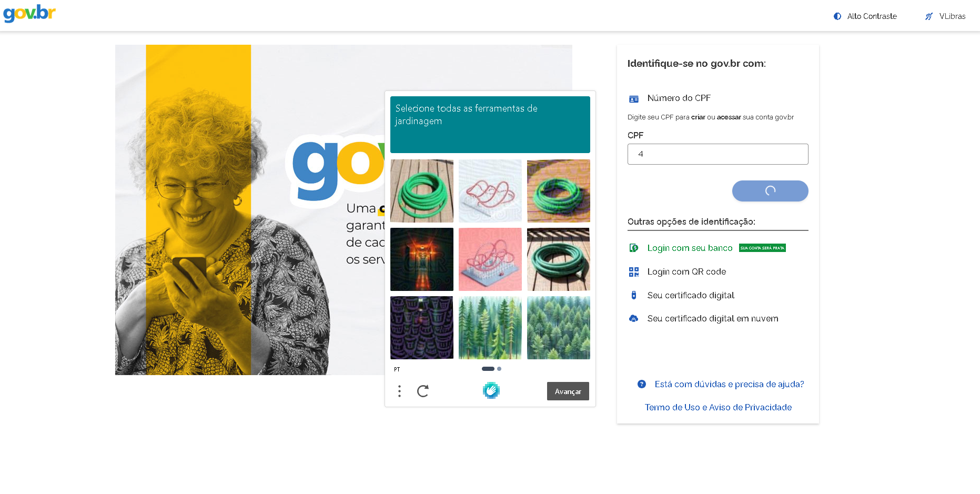Open Termo de Uso e Aviso de Privacidade
The image size is (980, 494).
click(x=718, y=407)
